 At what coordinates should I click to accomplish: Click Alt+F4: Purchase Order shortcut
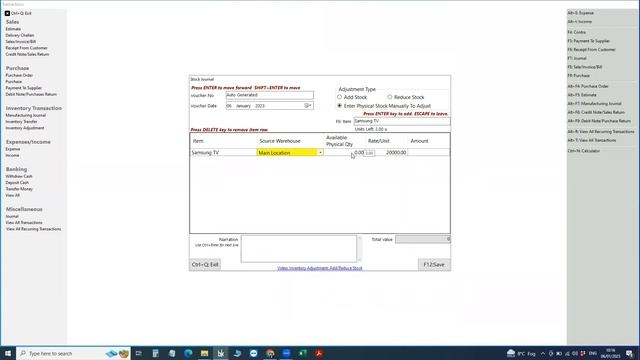click(x=588, y=86)
